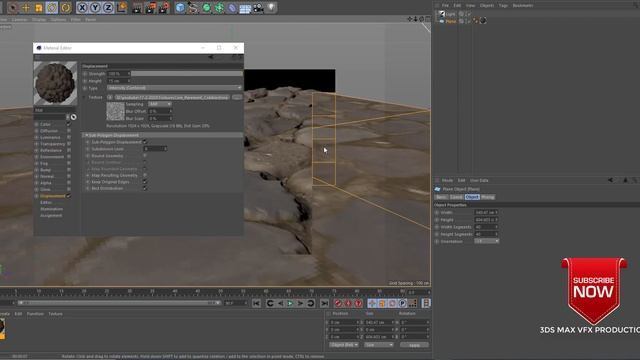Open the Object (Rel) coordinates dropdown
The image size is (640, 360).
[x=344, y=345]
